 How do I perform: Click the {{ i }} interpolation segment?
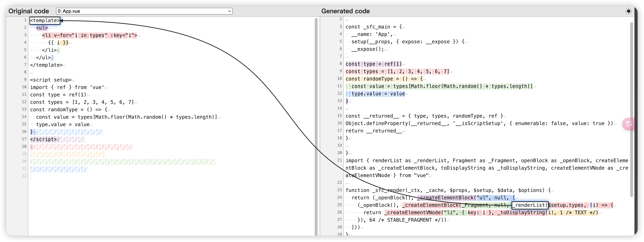[58, 43]
